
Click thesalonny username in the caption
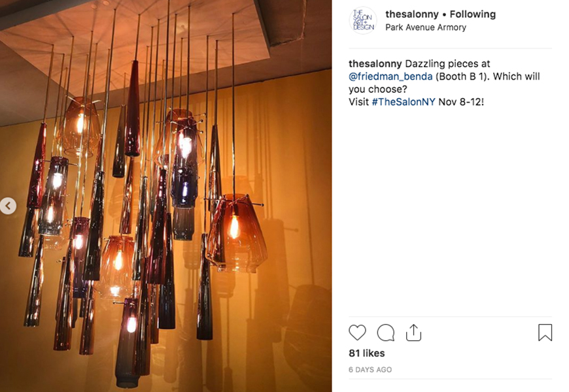click(375, 64)
